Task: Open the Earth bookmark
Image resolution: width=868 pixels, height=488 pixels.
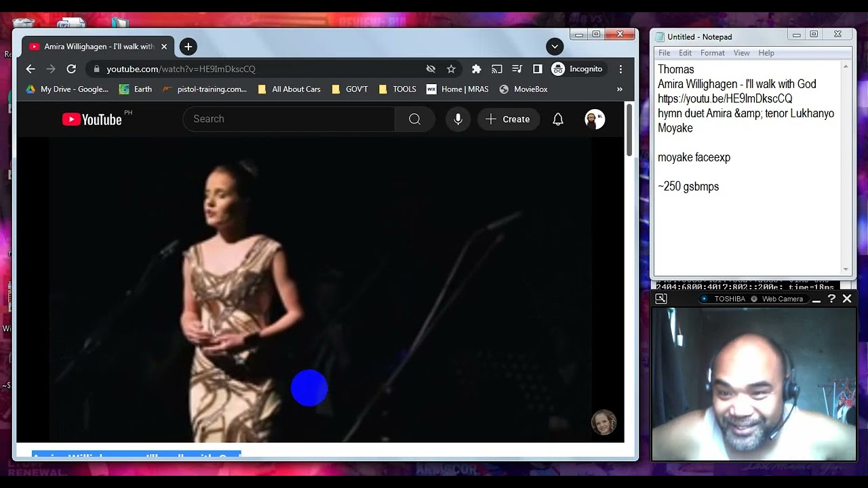Action: pos(136,89)
